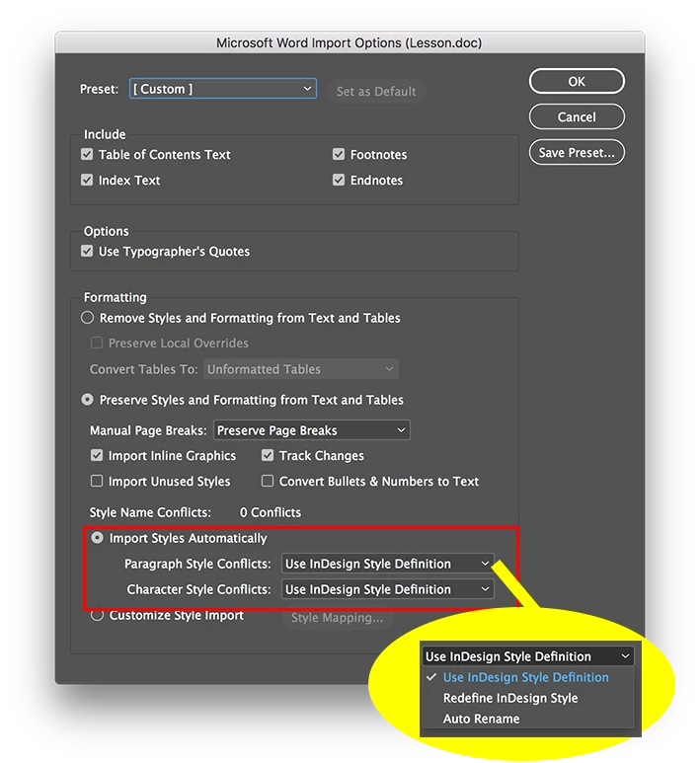This screenshot has height=763, width=700.
Task: Choose Auto Rename menu option
Action: 481,719
